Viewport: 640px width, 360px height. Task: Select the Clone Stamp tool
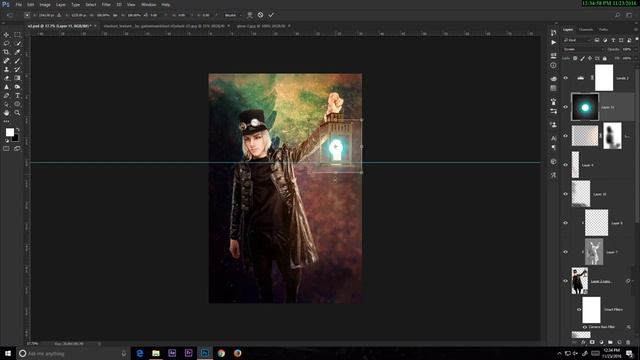click(x=6, y=69)
